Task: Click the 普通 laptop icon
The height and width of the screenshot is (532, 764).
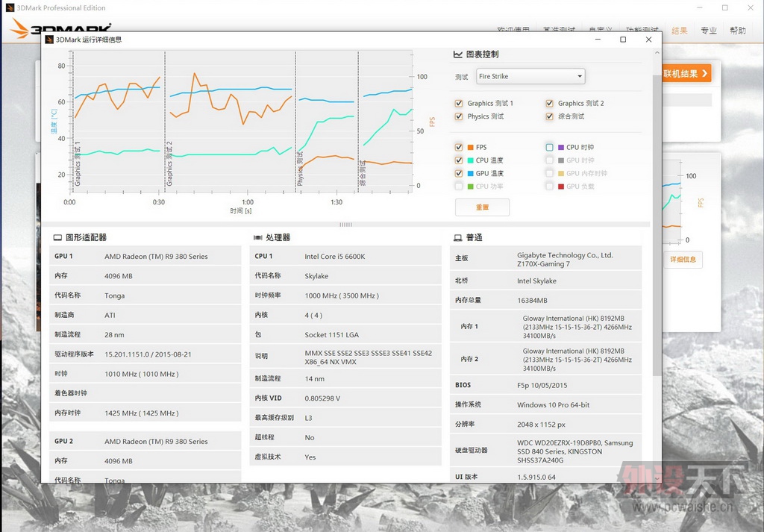Action: [x=458, y=238]
